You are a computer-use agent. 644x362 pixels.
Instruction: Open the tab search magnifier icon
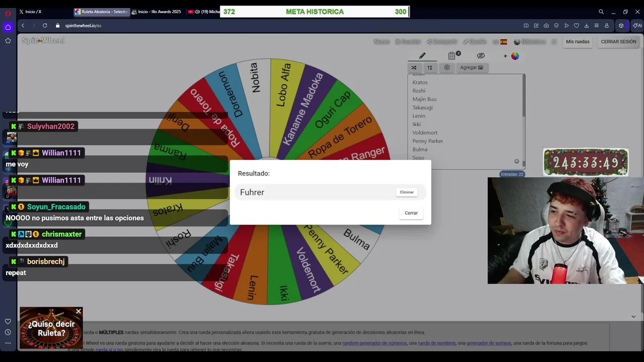601,12
